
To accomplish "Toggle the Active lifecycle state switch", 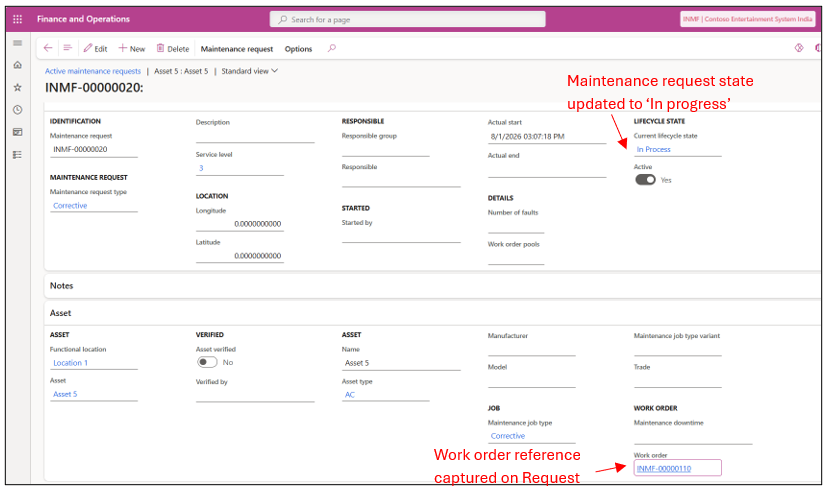I will 645,180.
